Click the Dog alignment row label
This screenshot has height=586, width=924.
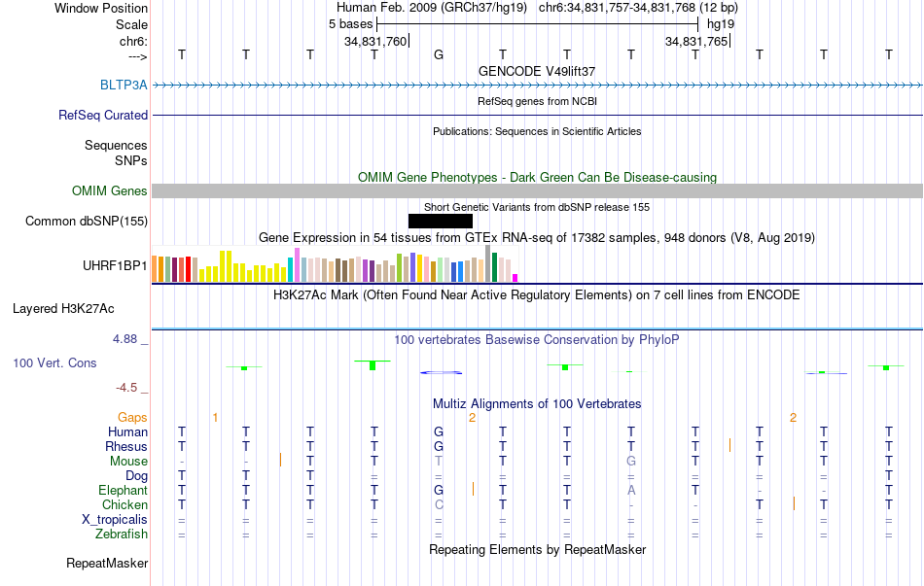tap(137, 476)
